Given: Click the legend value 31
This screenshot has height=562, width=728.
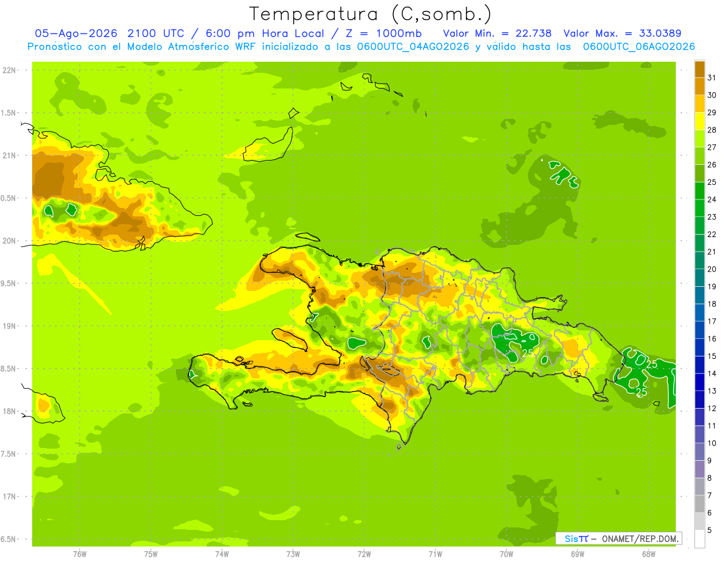Looking at the screenshot, I should click(712, 78).
